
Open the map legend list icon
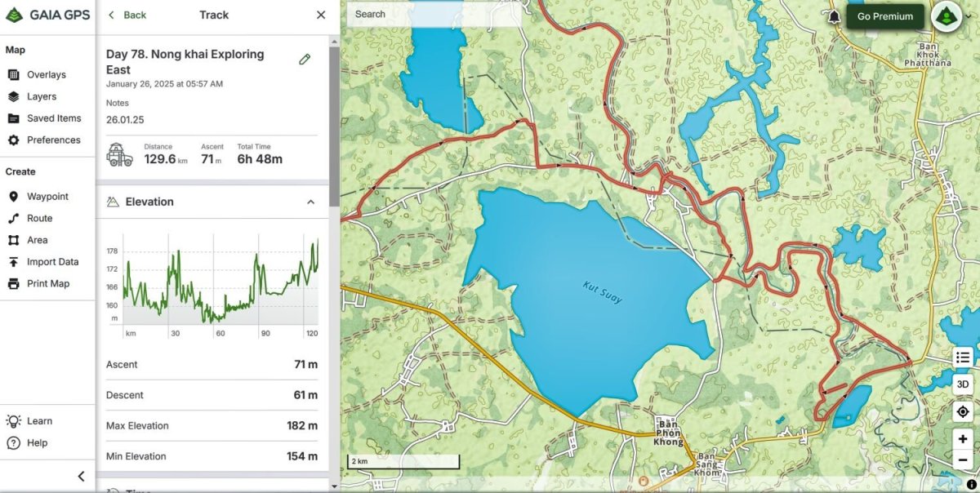click(963, 358)
